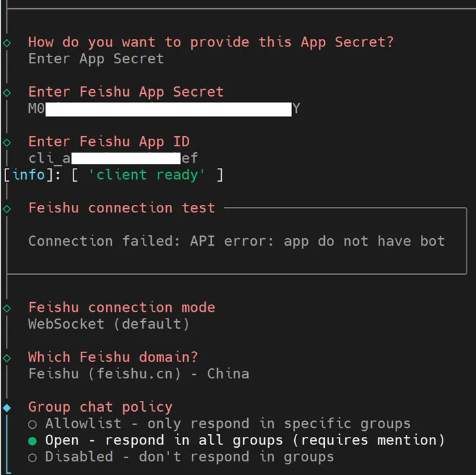Click the Feishu (feishu.cn) - China answer

click(x=139, y=374)
